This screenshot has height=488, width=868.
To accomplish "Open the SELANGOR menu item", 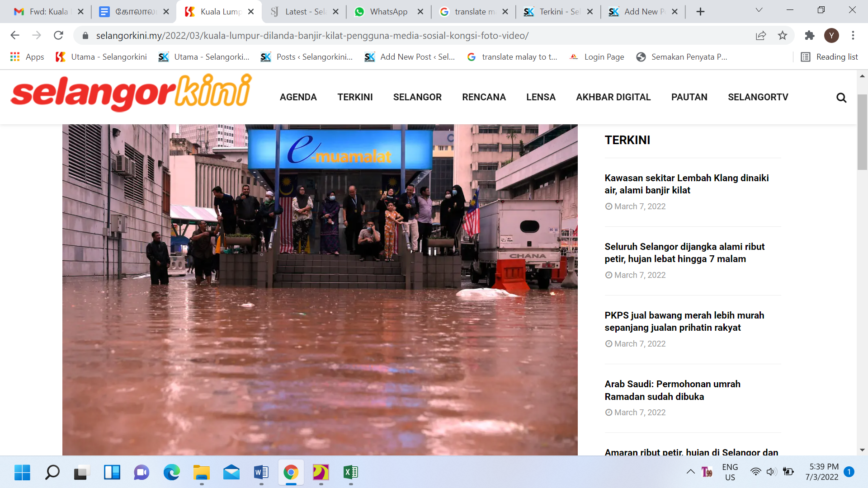I will 417,97.
